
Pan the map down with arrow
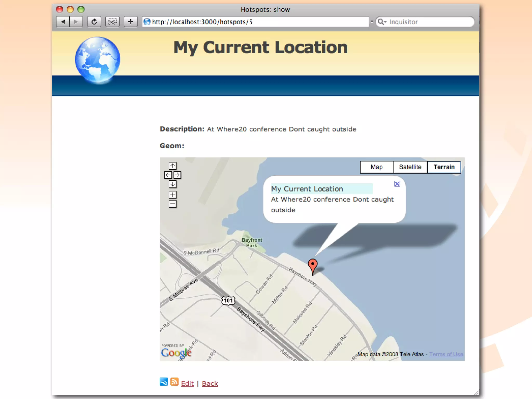(172, 184)
